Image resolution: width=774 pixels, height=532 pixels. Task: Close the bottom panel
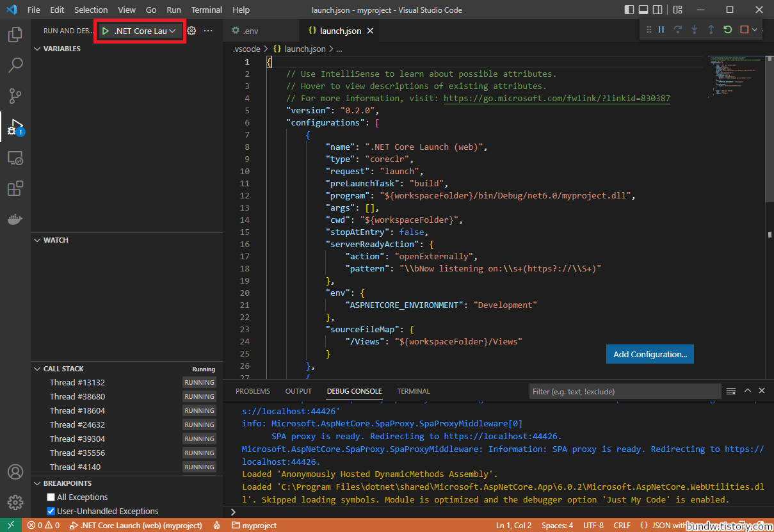(x=761, y=391)
